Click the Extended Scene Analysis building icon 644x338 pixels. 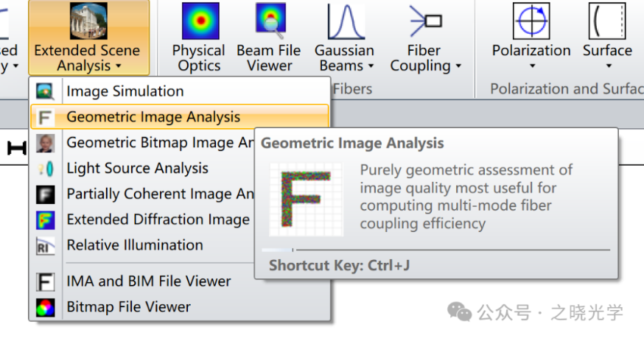88,21
